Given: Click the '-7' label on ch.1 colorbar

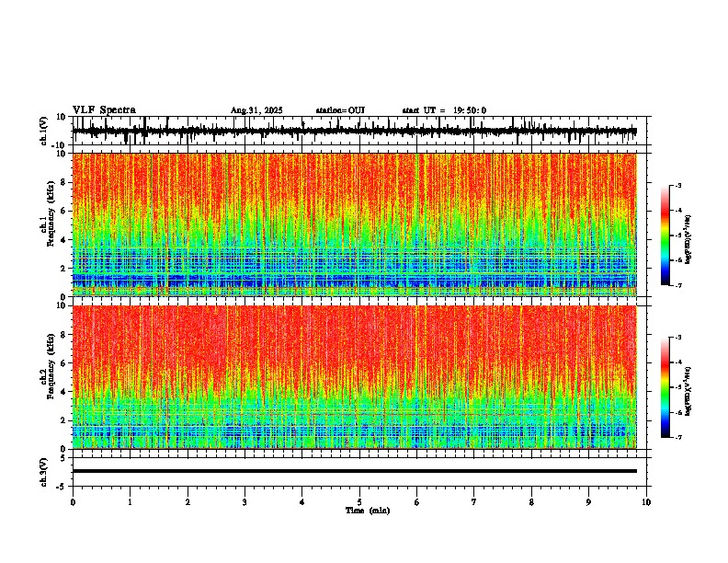Looking at the screenshot, I should pos(677,285).
